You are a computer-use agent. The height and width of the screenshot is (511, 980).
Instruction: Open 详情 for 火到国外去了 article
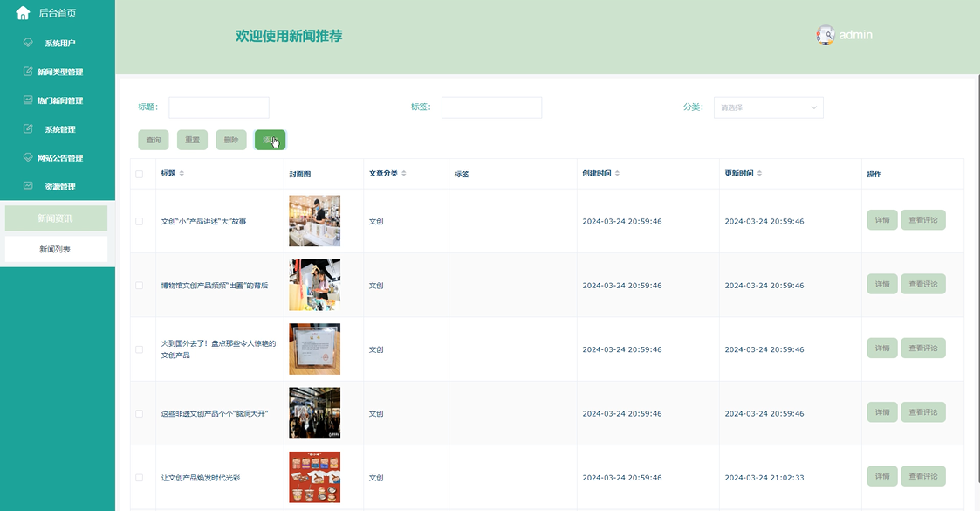882,348
